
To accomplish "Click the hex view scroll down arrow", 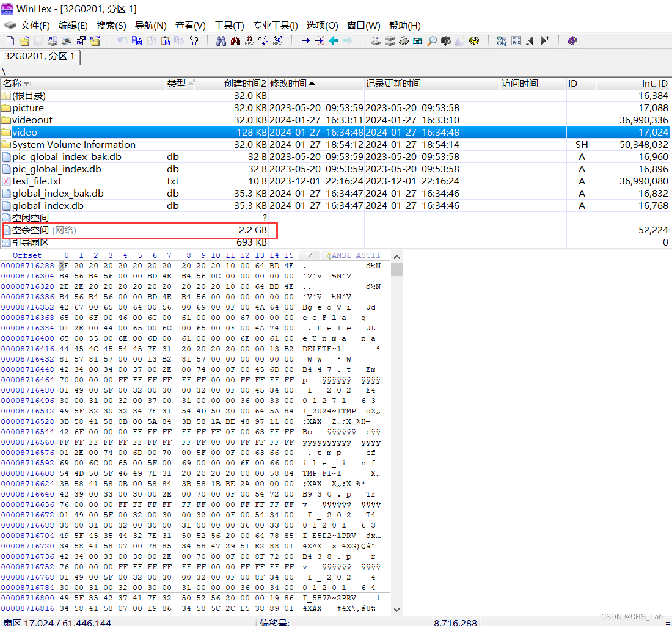I will [x=396, y=610].
